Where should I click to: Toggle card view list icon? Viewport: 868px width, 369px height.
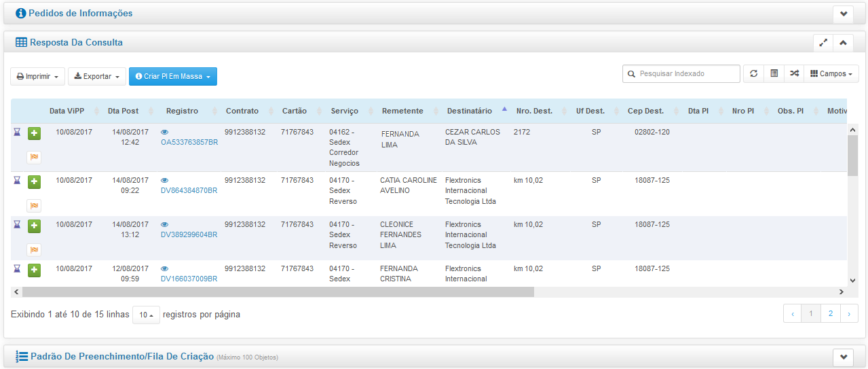pyautogui.click(x=774, y=74)
